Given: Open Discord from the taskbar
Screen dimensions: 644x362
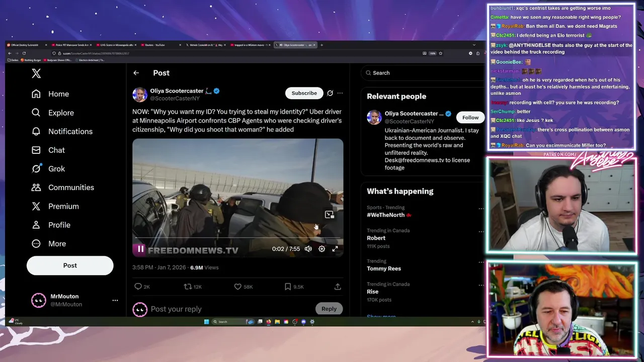Looking at the screenshot, I should click(303, 322).
